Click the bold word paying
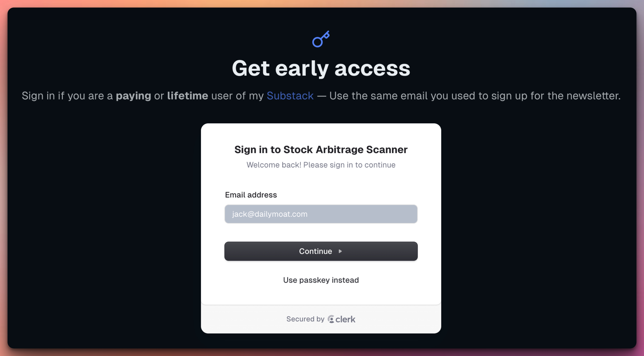The image size is (644, 356). point(133,96)
